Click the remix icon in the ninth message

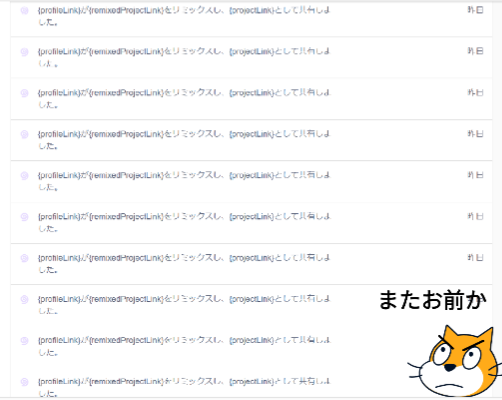click(24, 341)
